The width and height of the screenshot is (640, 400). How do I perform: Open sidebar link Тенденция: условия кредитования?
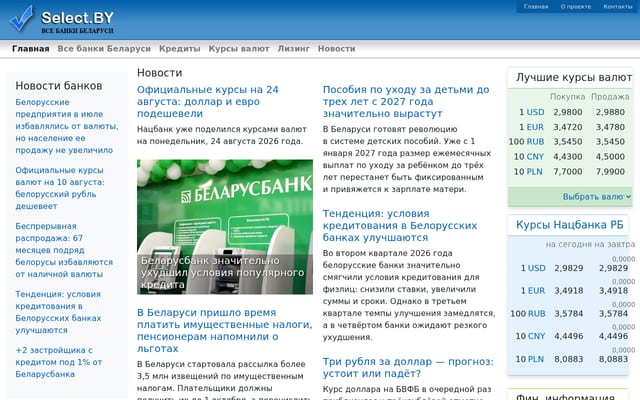(x=58, y=312)
